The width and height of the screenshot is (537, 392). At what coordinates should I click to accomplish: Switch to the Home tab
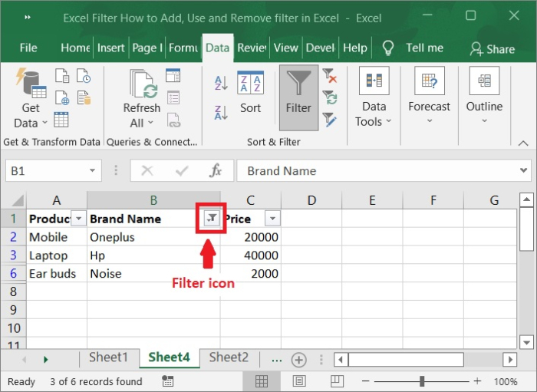click(75, 48)
